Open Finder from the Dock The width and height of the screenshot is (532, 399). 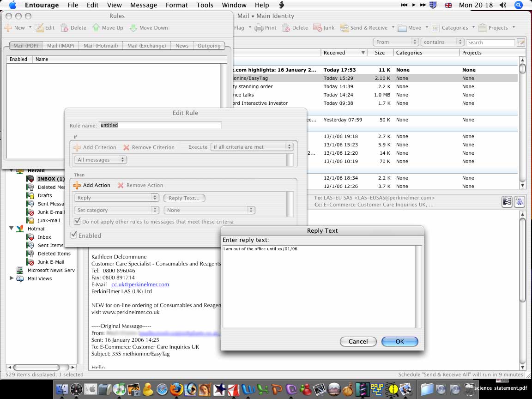pos(62,389)
